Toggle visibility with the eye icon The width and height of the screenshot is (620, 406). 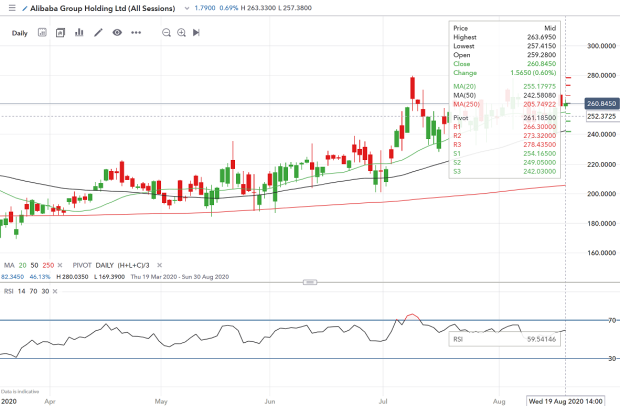click(x=118, y=33)
